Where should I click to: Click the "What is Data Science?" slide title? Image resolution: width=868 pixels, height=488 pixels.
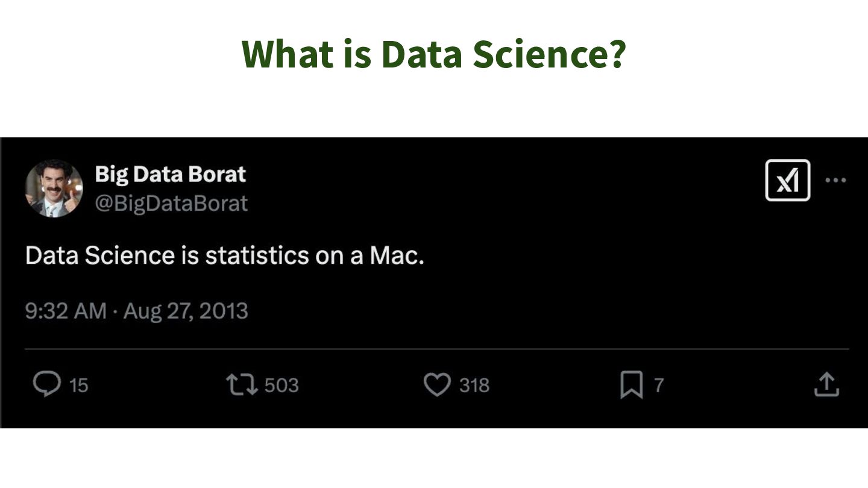click(x=434, y=54)
